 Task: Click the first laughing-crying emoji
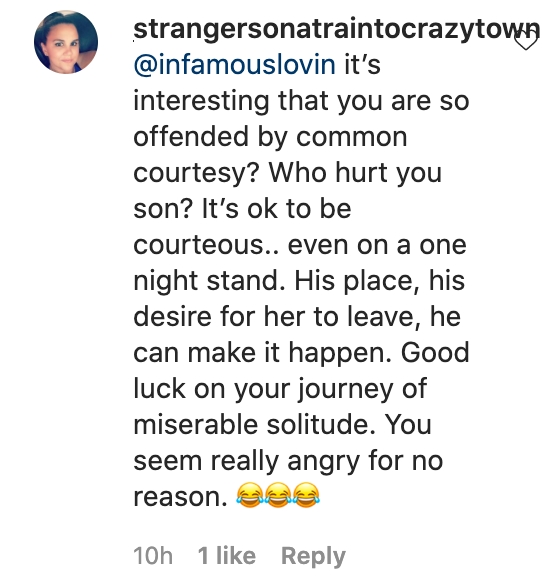pos(249,495)
